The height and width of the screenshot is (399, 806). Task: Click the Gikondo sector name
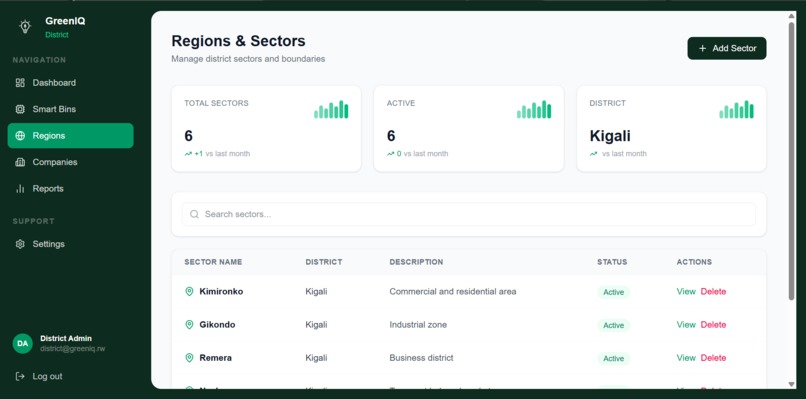click(217, 324)
